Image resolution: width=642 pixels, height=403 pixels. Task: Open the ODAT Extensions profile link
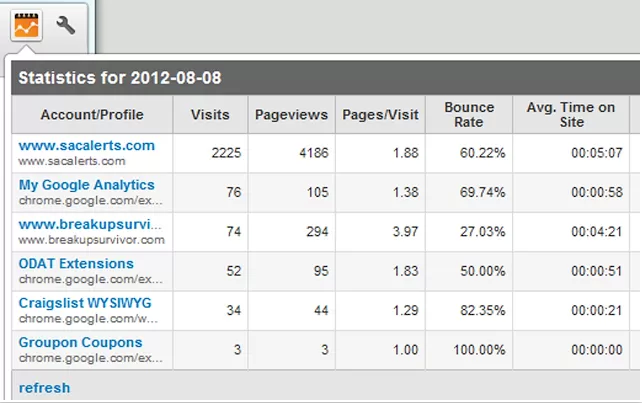[x=76, y=263]
